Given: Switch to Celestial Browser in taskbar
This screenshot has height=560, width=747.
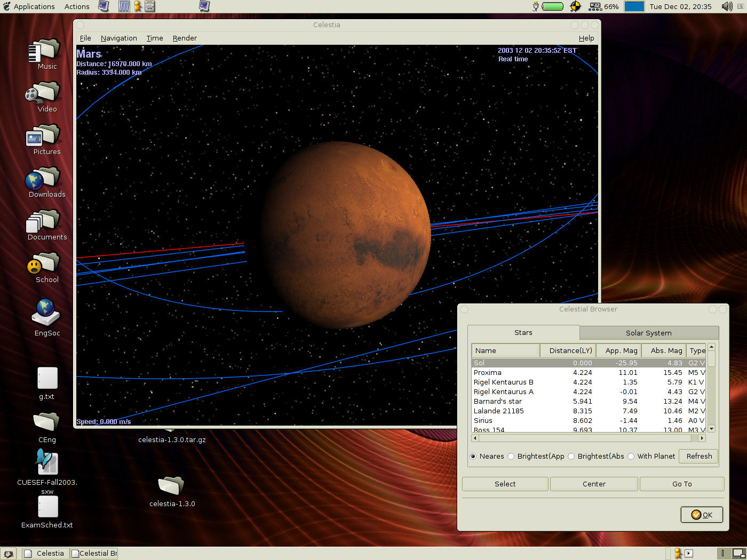Looking at the screenshot, I should click(x=94, y=554).
